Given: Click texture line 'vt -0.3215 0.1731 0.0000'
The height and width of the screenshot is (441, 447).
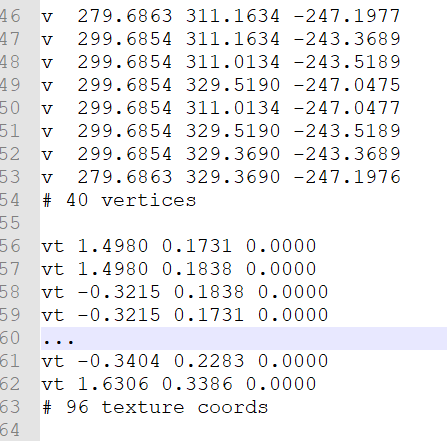Looking at the screenshot, I should pos(185,315).
